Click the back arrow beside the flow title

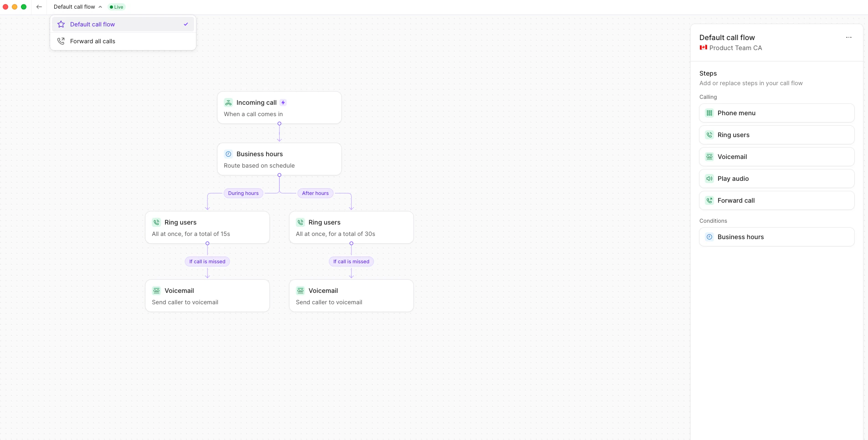pos(39,7)
